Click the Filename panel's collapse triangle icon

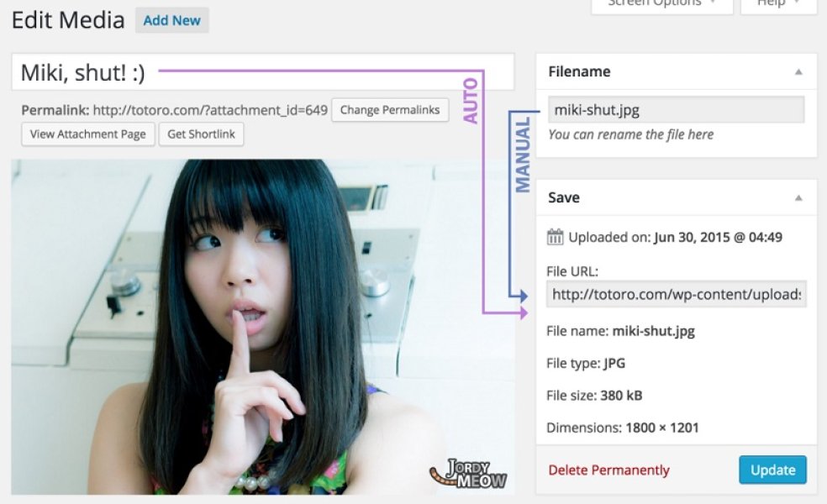point(799,71)
